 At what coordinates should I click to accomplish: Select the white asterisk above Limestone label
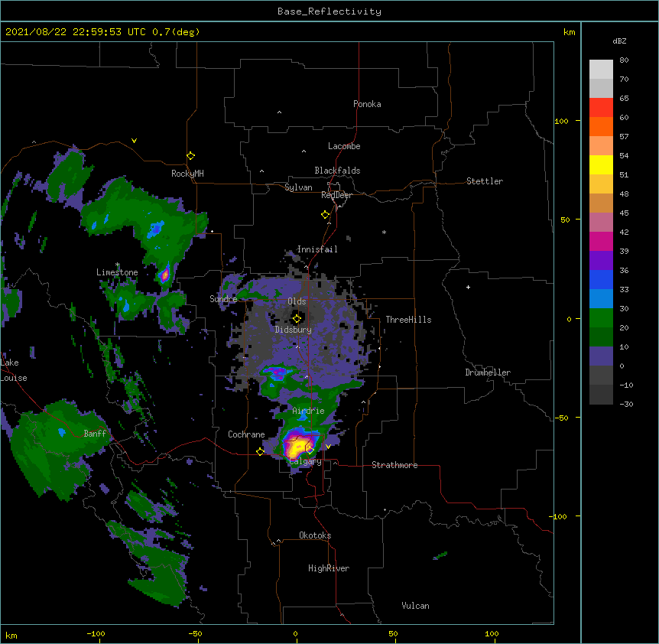click(x=118, y=265)
